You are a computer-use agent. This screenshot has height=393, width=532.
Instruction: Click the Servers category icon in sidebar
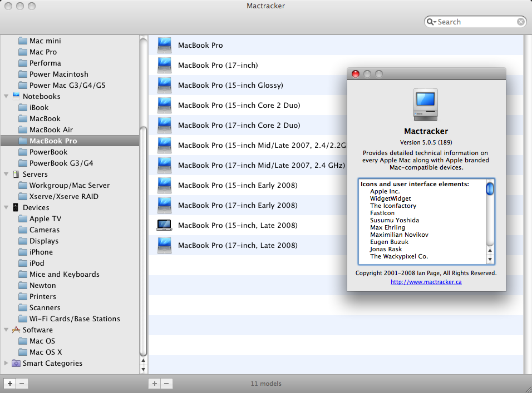click(x=16, y=174)
